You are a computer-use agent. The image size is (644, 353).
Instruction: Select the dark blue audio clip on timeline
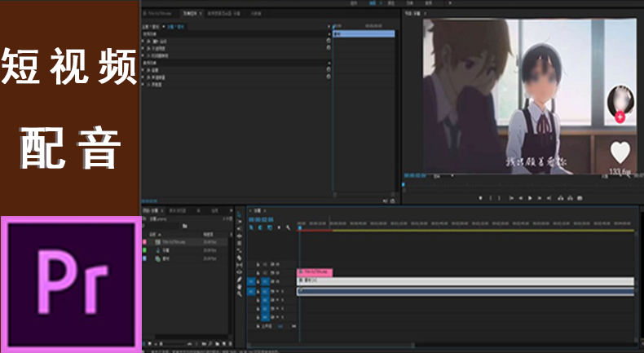tap(465, 291)
